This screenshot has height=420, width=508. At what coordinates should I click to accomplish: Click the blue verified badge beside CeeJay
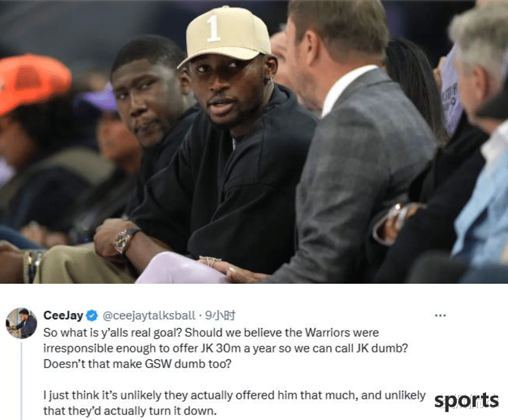coord(93,316)
